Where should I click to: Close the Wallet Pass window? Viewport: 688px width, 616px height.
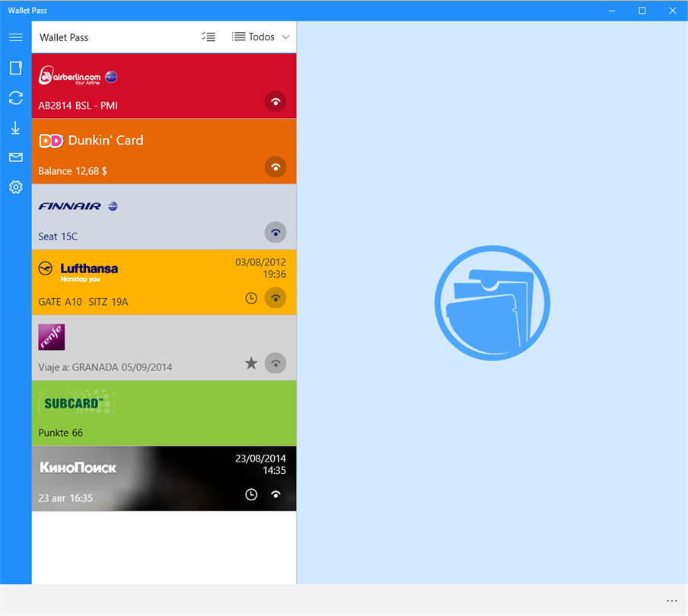(x=672, y=11)
